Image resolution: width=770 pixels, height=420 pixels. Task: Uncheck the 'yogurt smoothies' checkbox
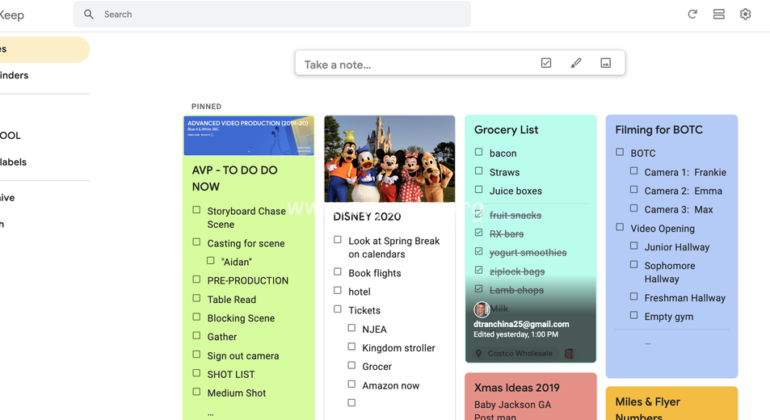tap(479, 252)
